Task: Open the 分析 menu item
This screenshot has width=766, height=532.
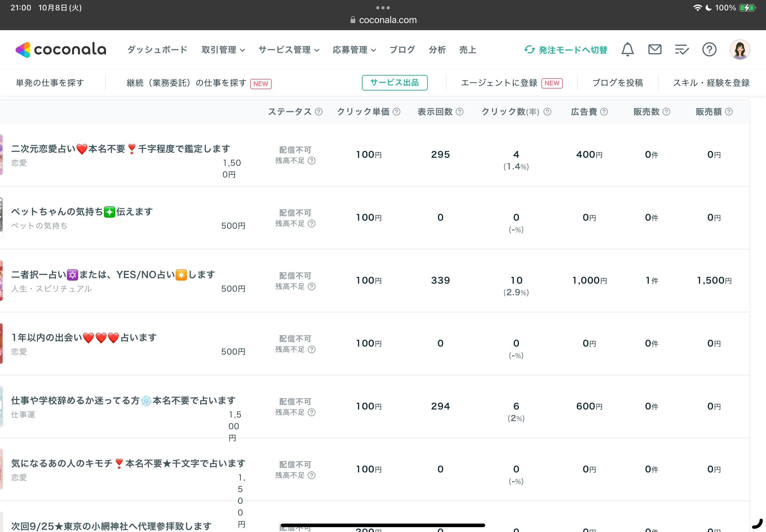Action: [x=437, y=50]
